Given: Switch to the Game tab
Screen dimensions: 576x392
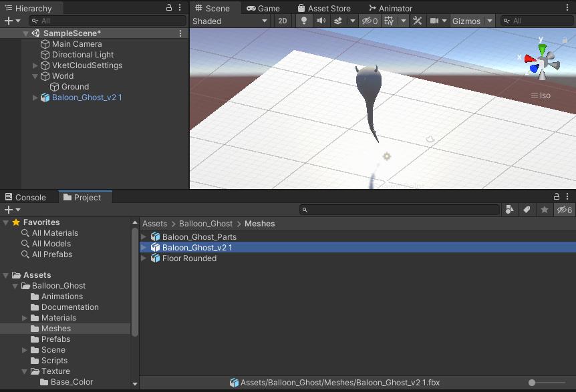Looking at the screenshot, I should (263, 8).
